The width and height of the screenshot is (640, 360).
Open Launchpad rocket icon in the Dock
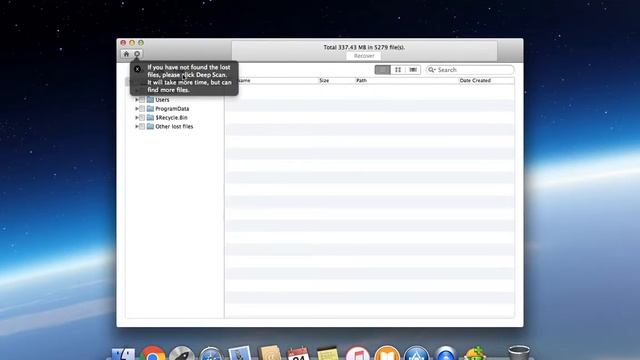click(182, 353)
